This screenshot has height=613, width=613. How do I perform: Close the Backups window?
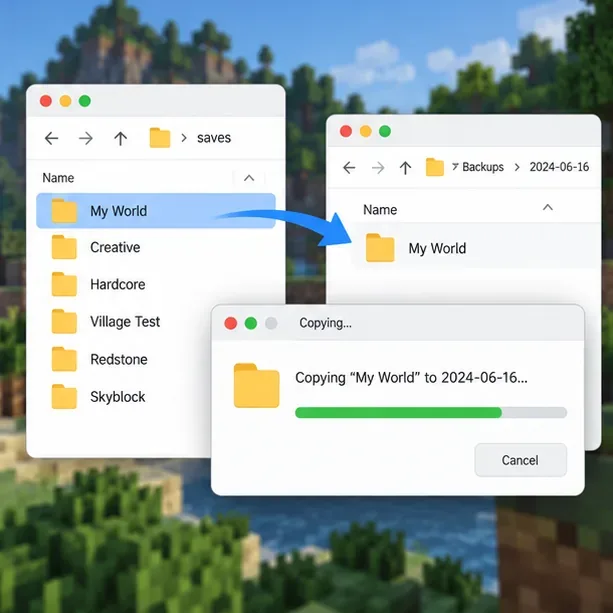346,131
